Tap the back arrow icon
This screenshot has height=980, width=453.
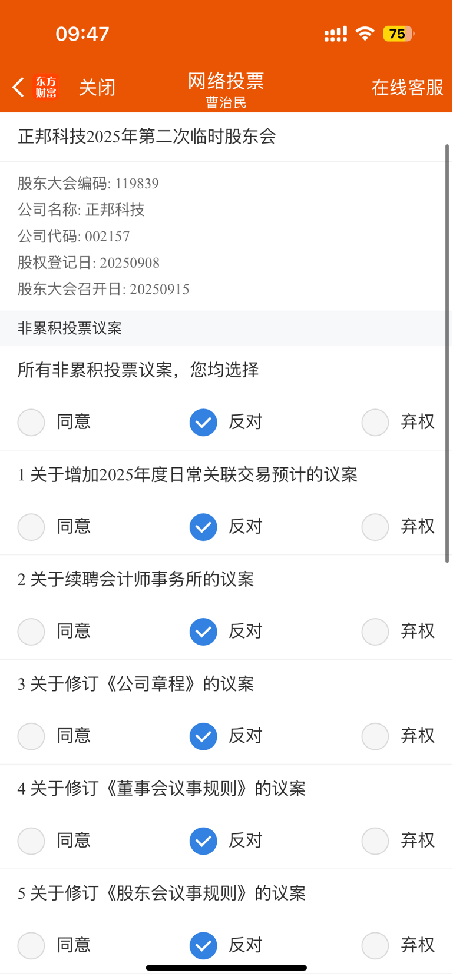click(x=18, y=87)
